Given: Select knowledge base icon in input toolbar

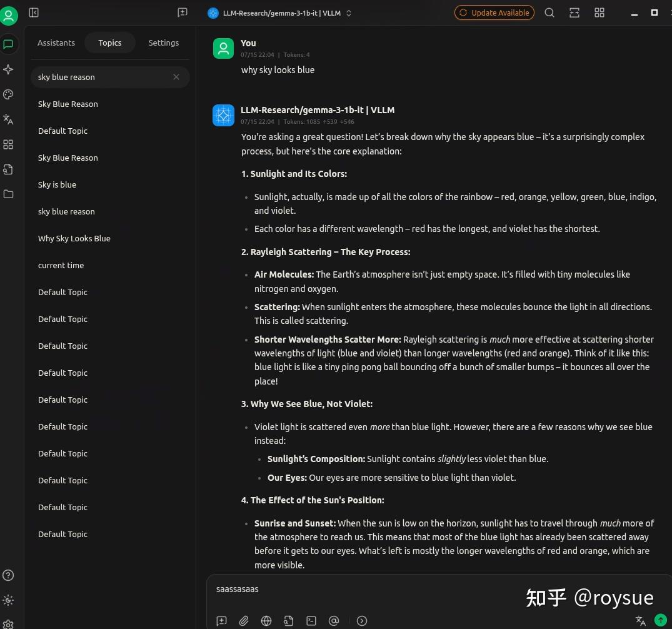Looking at the screenshot, I should pyautogui.click(x=288, y=620).
